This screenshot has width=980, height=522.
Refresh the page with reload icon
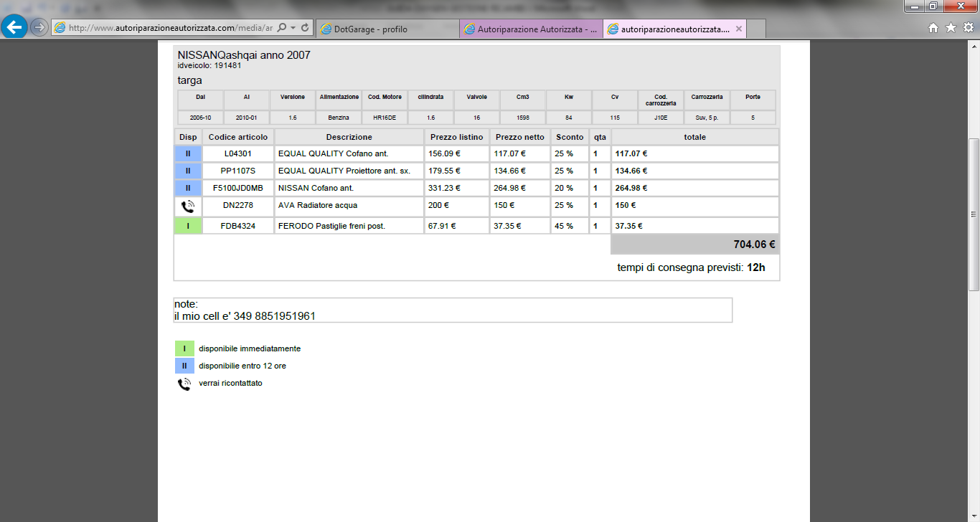pyautogui.click(x=305, y=28)
